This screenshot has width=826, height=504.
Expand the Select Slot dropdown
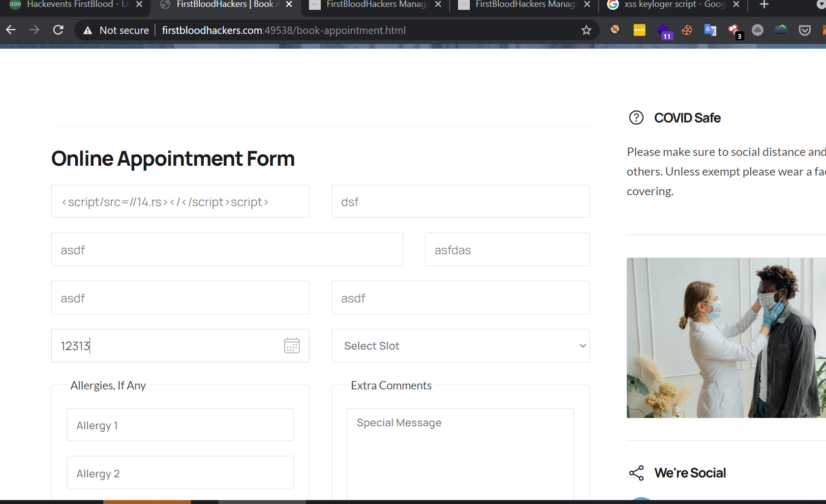tap(460, 346)
